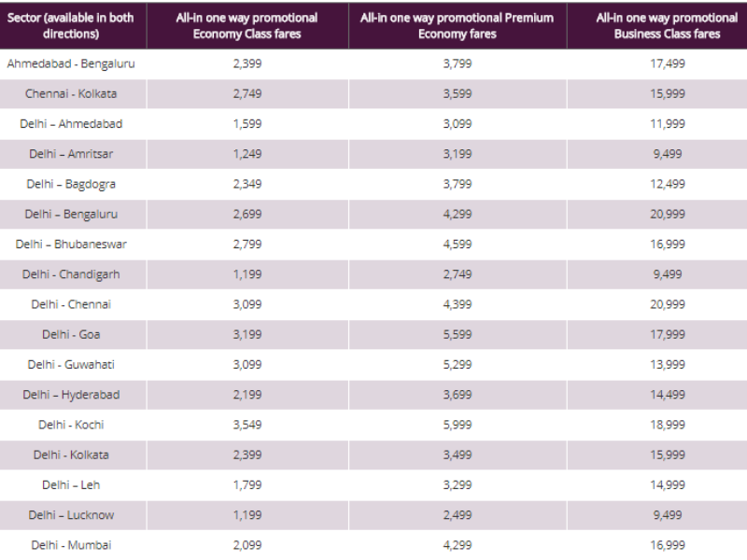Click Delhi - Guwahati business fare 13,999

pos(668,365)
